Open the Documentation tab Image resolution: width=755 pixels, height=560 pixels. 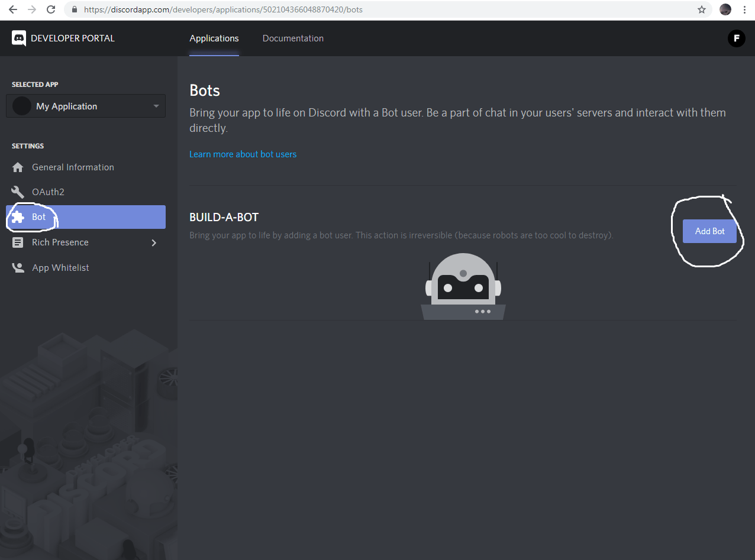[293, 38]
